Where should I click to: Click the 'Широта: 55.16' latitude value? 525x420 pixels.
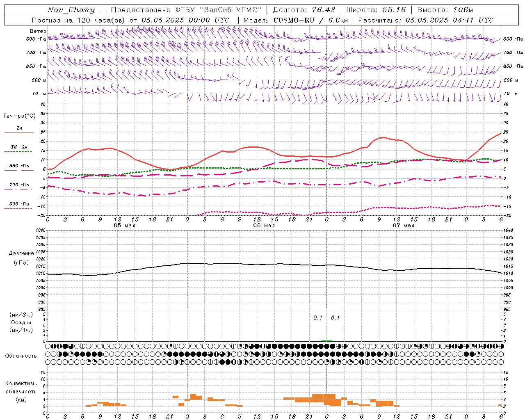376,10
